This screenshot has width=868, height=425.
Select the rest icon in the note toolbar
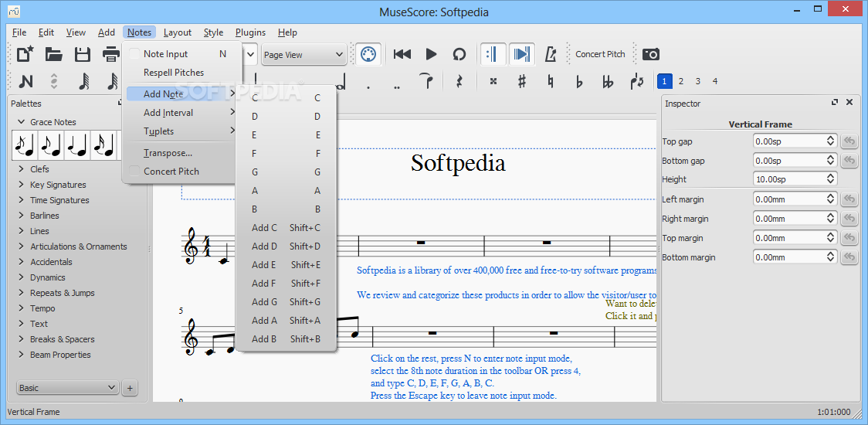coord(459,81)
